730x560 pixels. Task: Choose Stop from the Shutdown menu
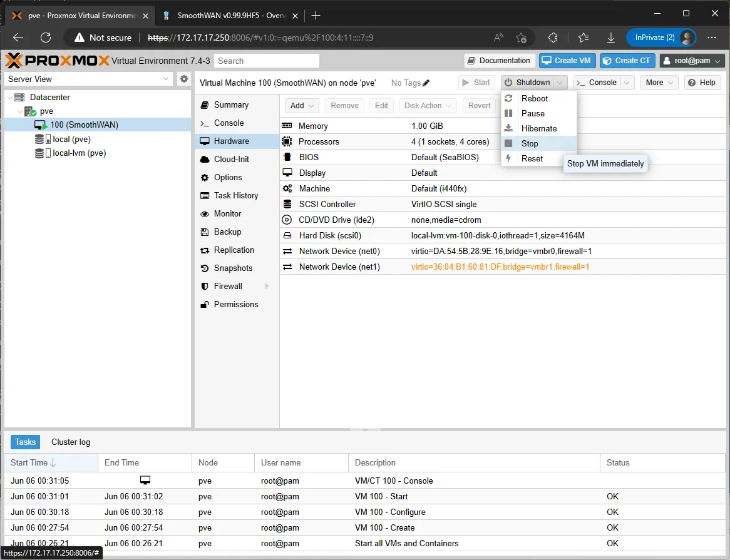(x=539, y=144)
